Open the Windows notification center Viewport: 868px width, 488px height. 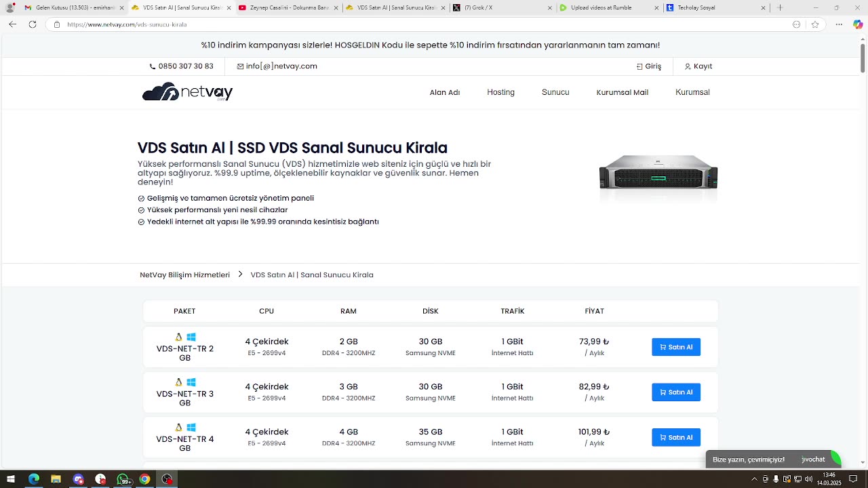pyautogui.click(x=853, y=479)
